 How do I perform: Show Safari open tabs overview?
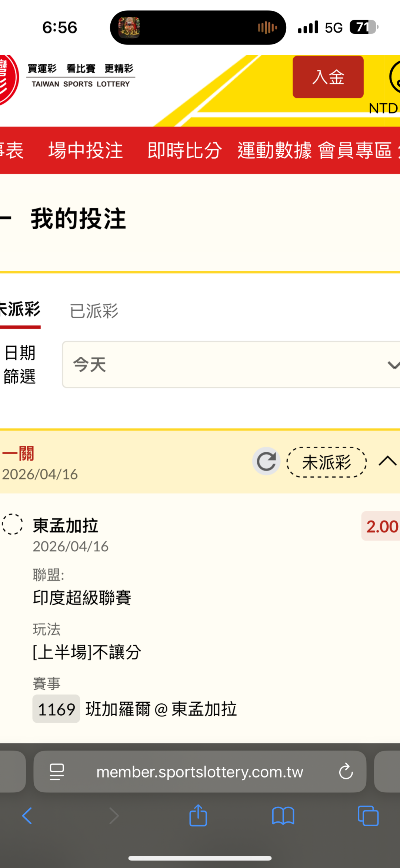[368, 816]
